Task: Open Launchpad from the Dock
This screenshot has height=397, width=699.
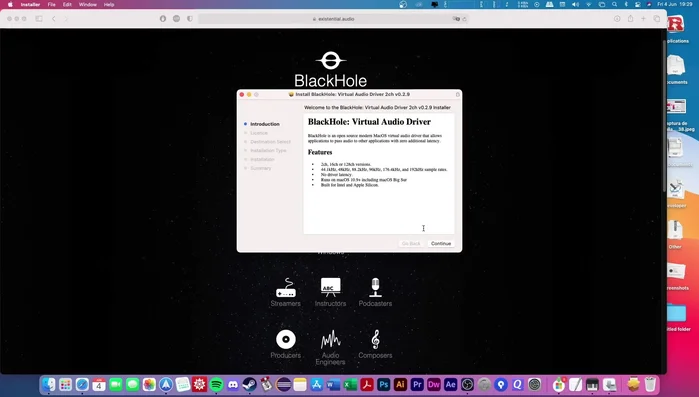Action: (66, 384)
